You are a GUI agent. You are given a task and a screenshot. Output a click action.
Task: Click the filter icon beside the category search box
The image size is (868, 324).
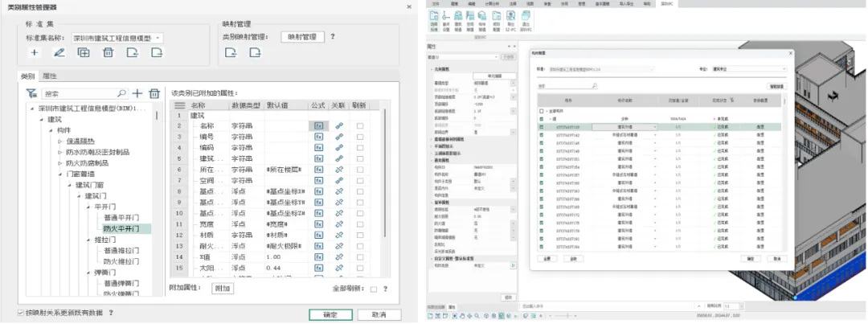31,94
